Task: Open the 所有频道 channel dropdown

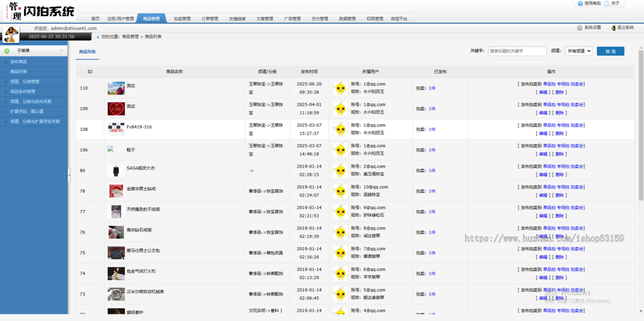Action: pos(578,51)
